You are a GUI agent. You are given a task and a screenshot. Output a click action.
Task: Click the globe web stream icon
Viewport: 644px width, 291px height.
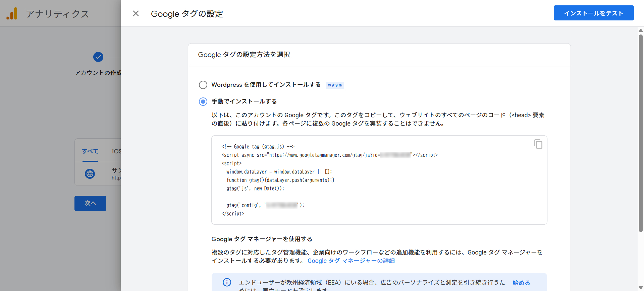coord(90,174)
